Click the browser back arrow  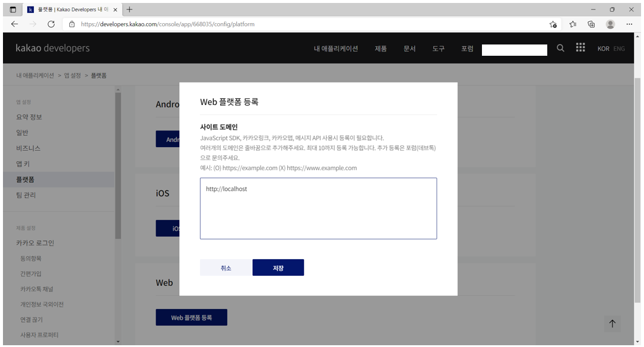coord(15,24)
